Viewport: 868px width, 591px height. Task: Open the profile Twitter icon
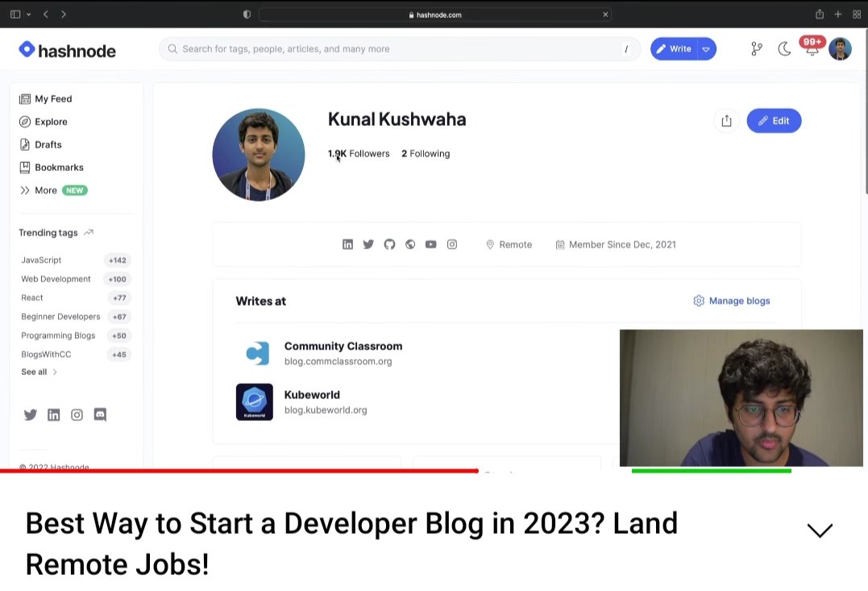coord(368,244)
